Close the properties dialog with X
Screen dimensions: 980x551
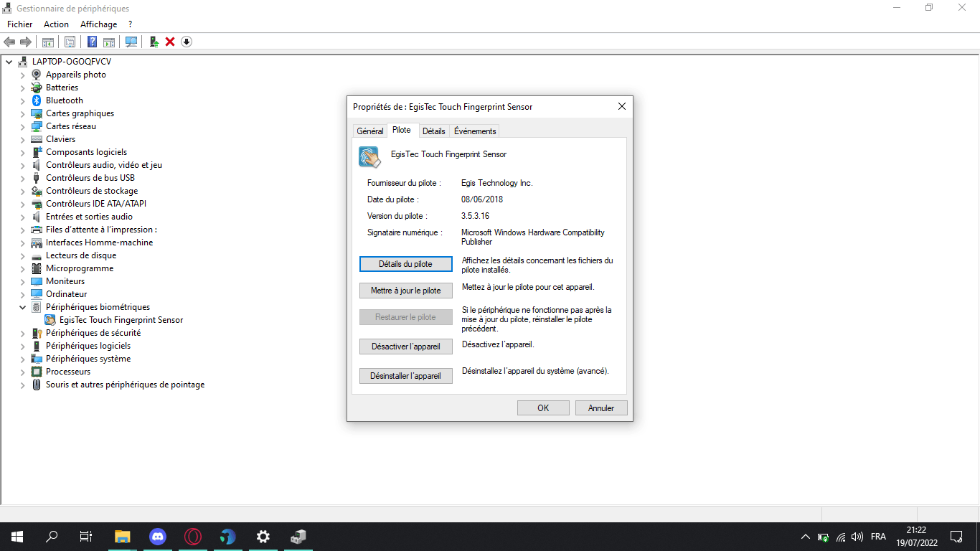621,107
